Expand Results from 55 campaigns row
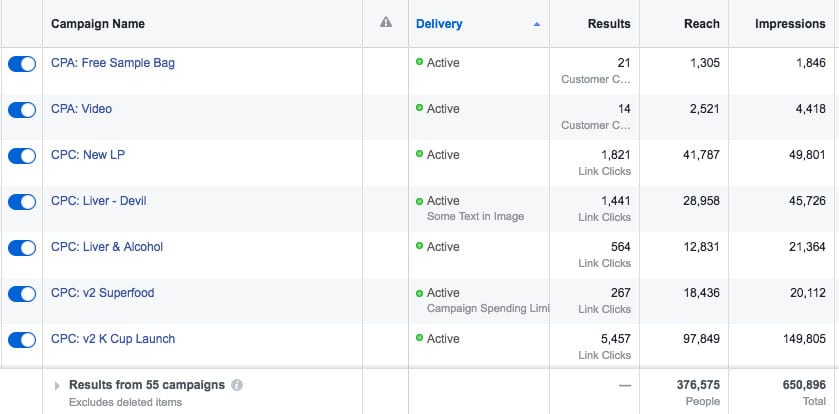The width and height of the screenshot is (839, 414). click(57, 385)
